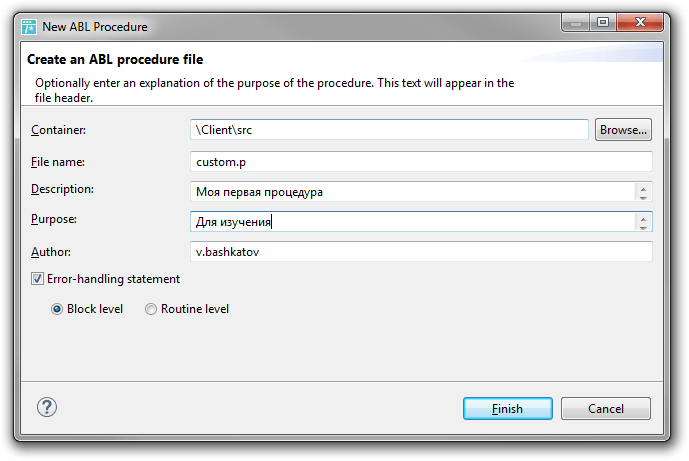Click Purpose field's down arrow
This screenshot has height=461, width=689.
coord(643,227)
